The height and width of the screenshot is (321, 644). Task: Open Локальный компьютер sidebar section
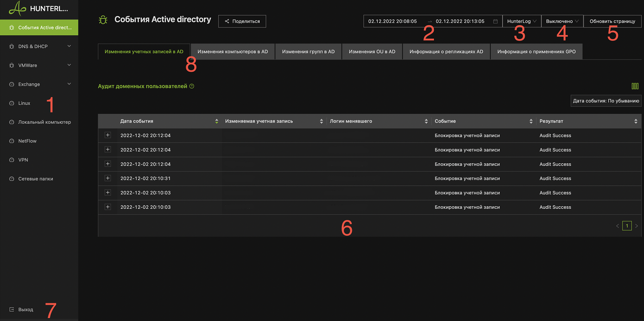[39, 122]
